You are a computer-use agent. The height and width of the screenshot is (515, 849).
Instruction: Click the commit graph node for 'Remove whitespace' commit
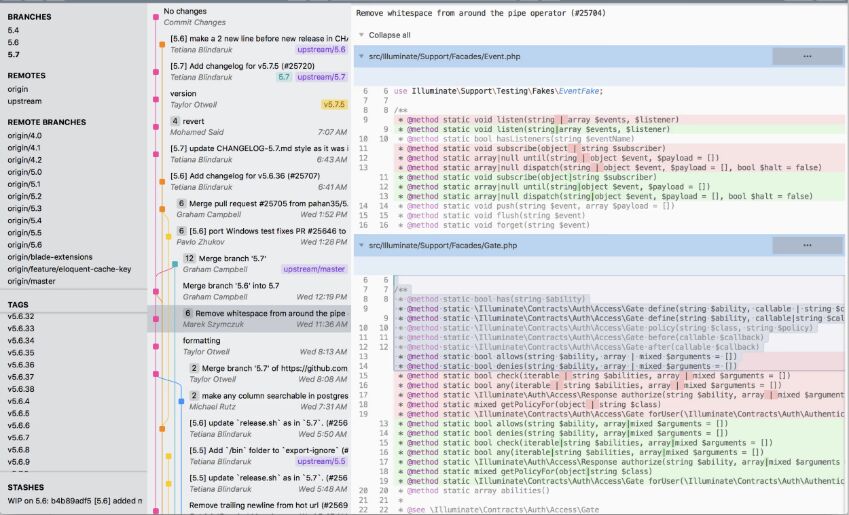coord(156,319)
